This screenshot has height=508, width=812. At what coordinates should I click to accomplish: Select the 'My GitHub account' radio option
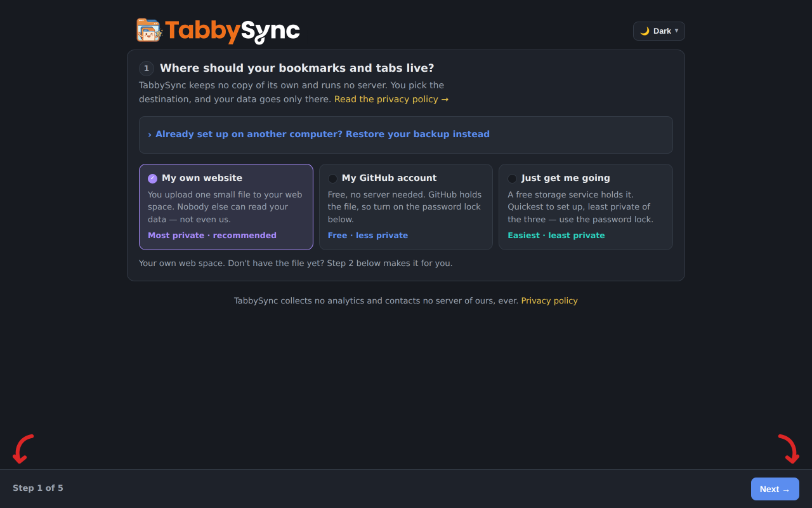pos(332,178)
